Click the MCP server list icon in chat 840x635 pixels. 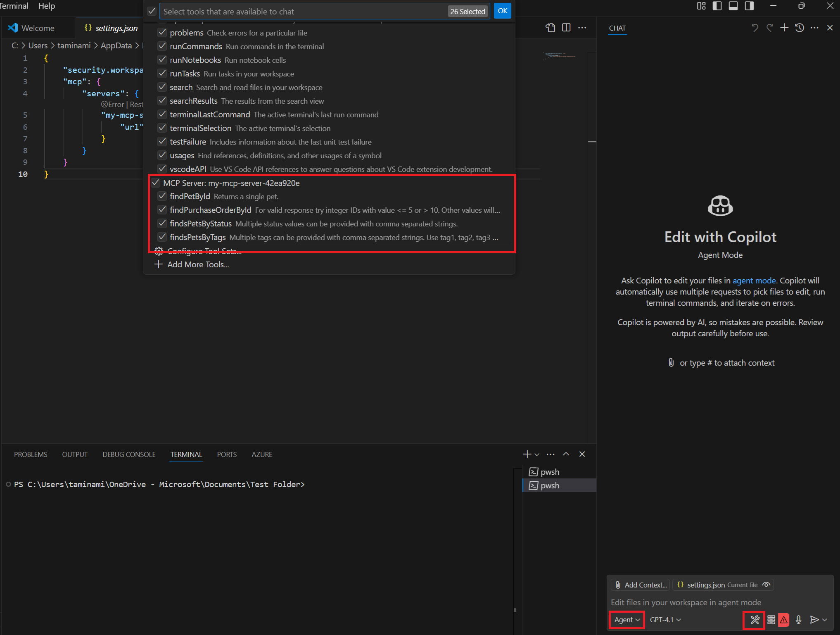(x=771, y=619)
